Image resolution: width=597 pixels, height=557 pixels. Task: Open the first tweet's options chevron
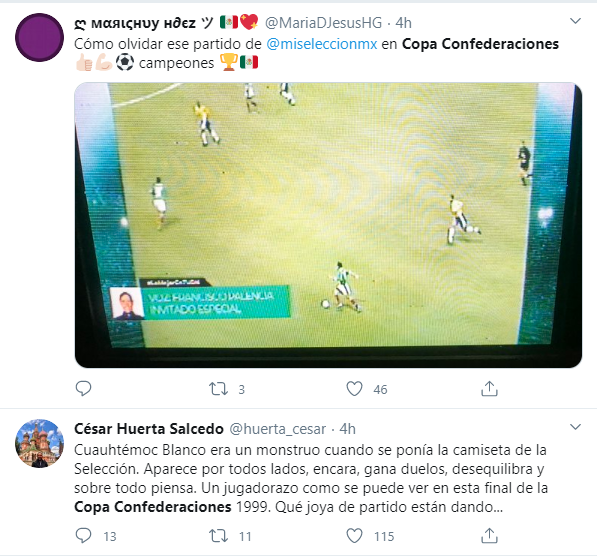(x=575, y=21)
